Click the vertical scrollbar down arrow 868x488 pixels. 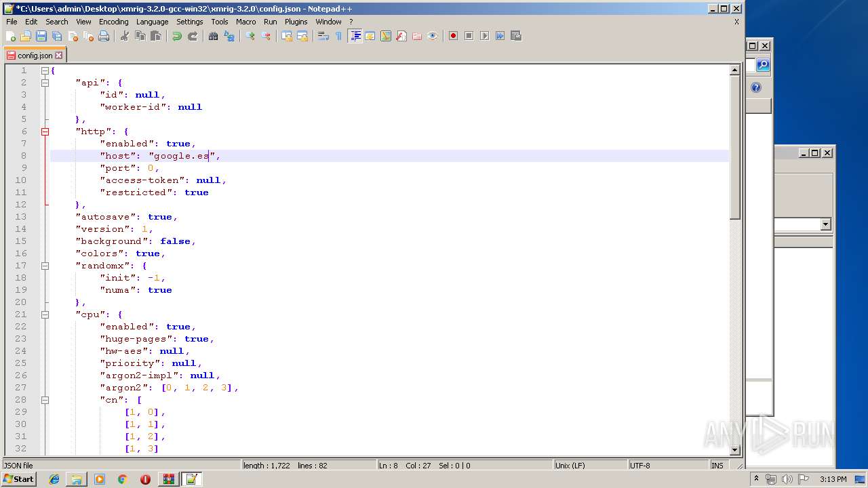(734, 450)
